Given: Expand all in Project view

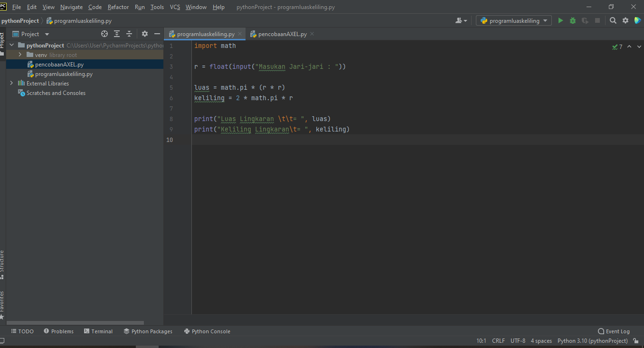Looking at the screenshot, I should coord(116,34).
